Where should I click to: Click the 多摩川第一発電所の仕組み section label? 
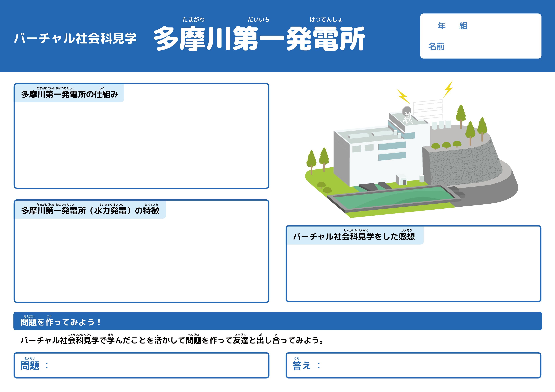70,94
